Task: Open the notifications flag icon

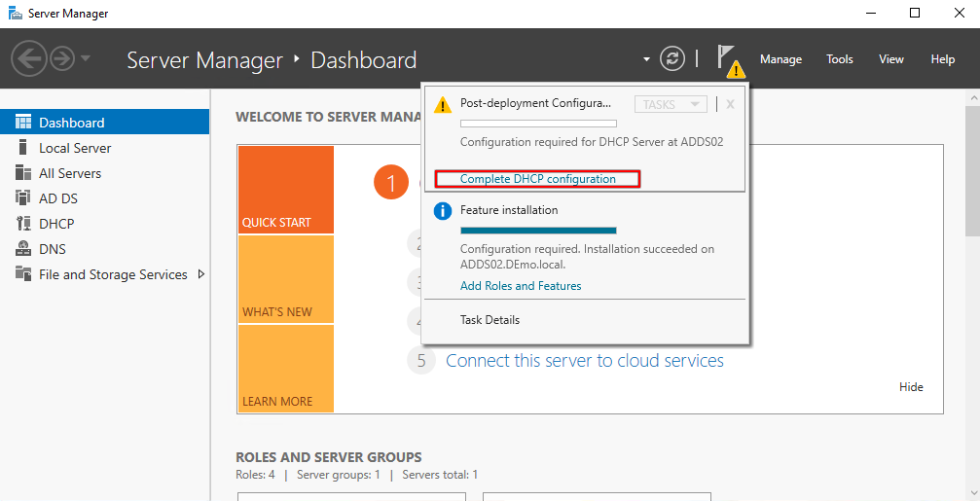Action: [x=729, y=60]
